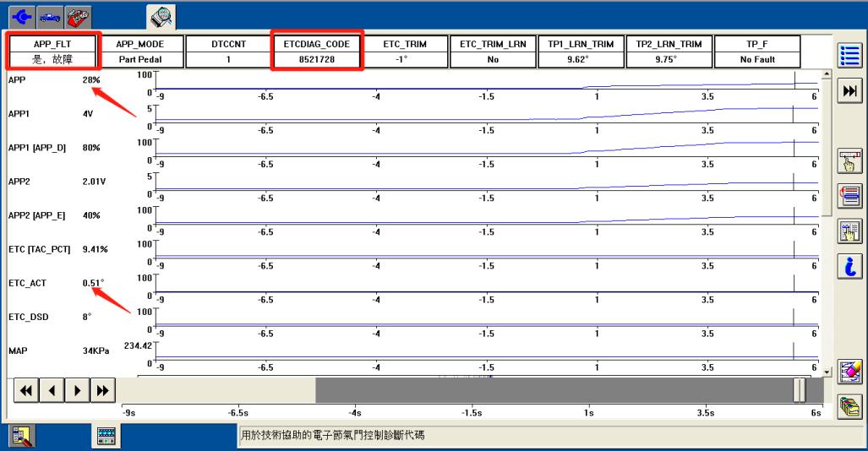Click the APP value 28%

point(91,79)
